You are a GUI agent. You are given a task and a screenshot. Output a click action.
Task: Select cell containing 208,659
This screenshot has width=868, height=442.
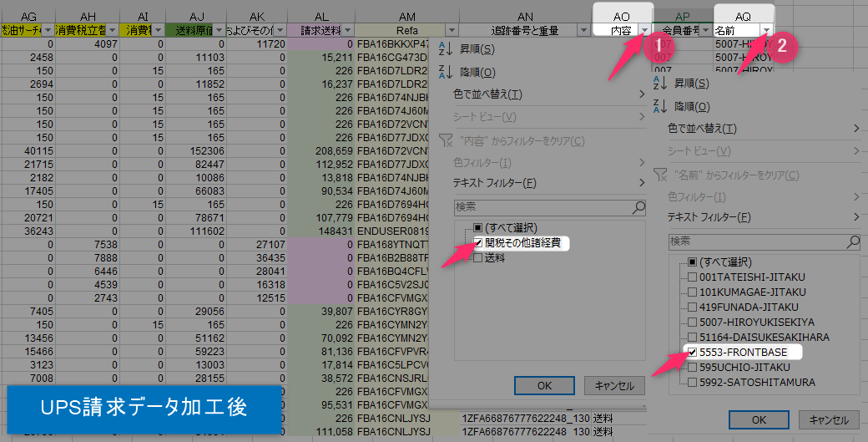[321, 150]
